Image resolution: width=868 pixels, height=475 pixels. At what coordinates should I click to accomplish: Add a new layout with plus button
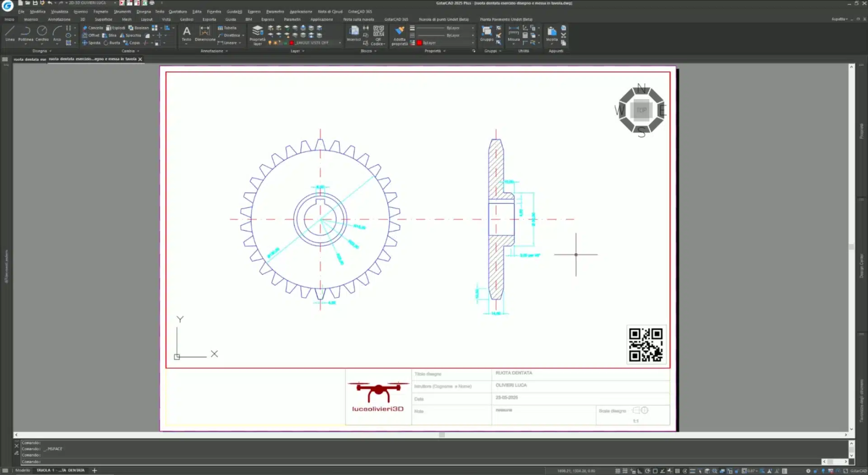tap(94, 470)
